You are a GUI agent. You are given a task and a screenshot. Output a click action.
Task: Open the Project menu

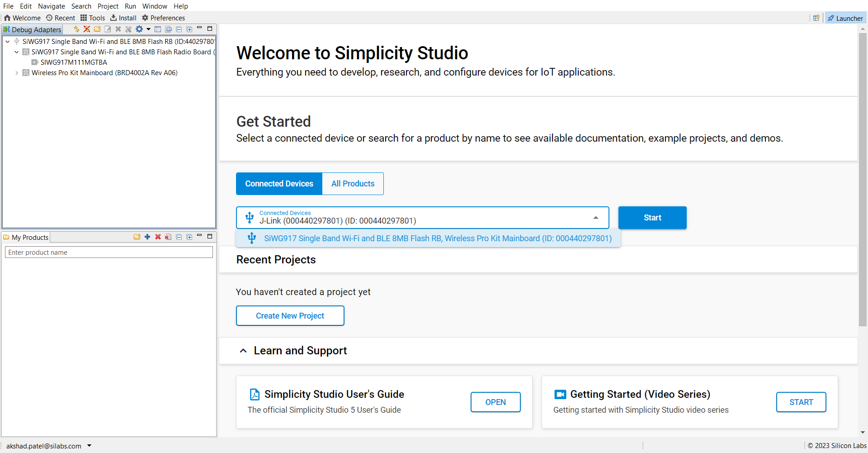(108, 6)
